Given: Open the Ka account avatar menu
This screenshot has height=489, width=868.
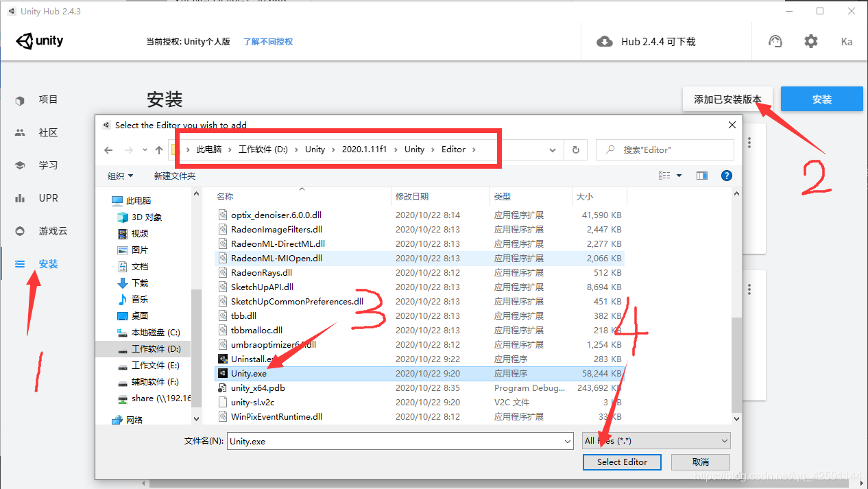Looking at the screenshot, I should tap(847, 42).
